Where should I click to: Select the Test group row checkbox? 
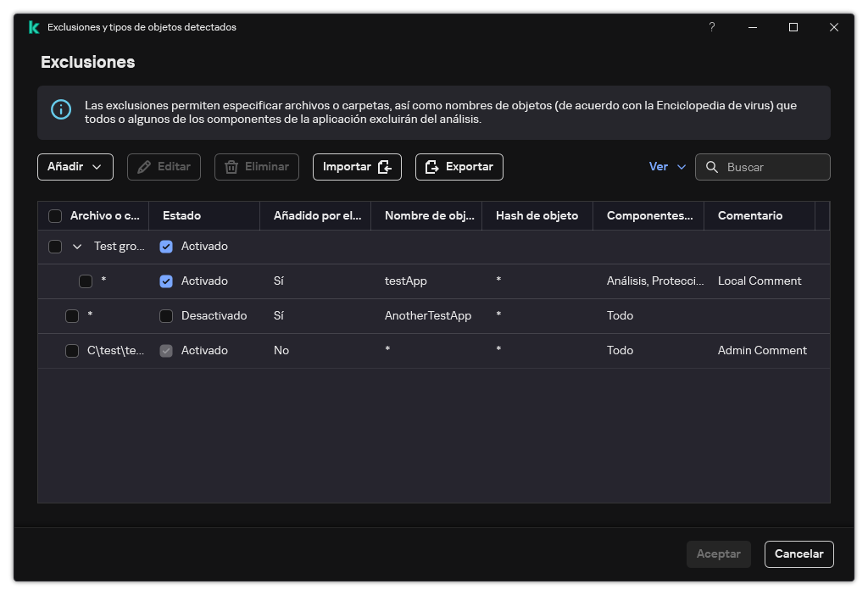(x=55, y=246)
